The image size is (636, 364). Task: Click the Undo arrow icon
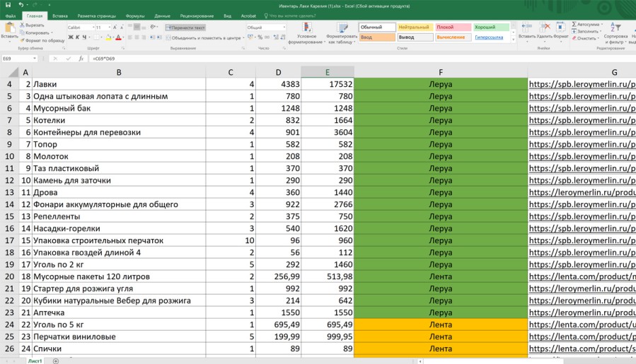click(x=21, y=4)
